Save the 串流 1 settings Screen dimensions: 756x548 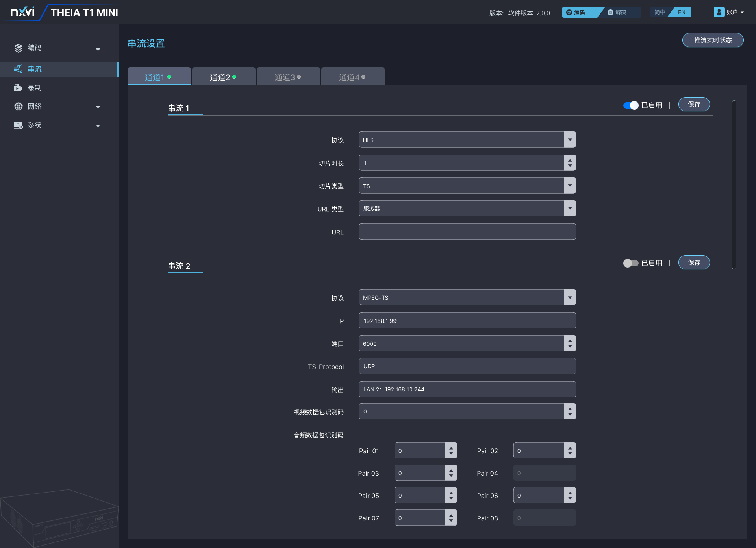tap(693, 105)
